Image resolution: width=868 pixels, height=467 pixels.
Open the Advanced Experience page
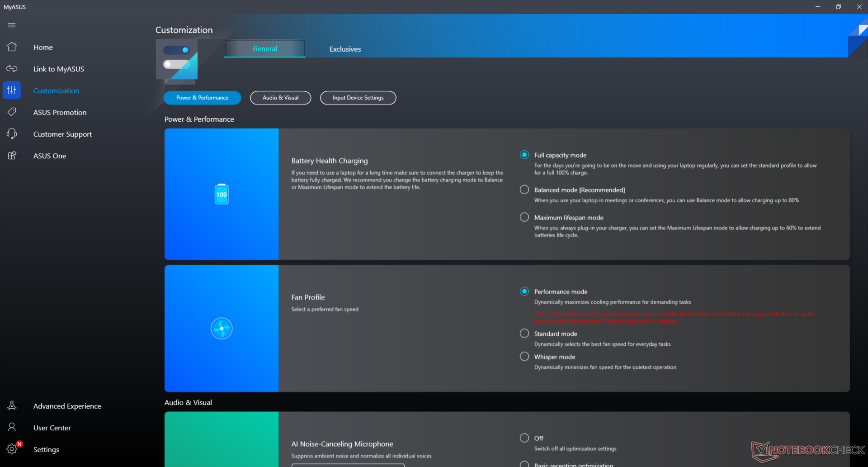point(67,406)
